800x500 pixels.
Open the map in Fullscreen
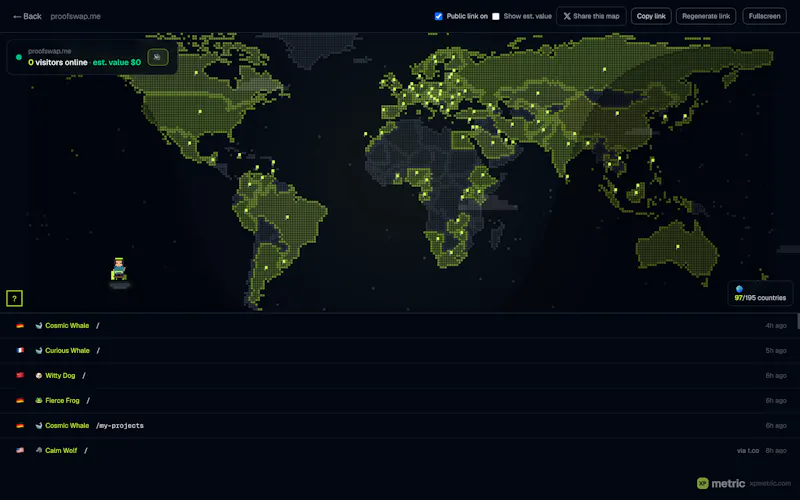coord(764,16)
